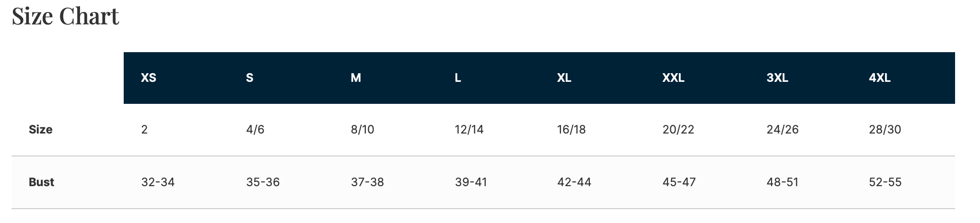Click the XXL column header
980x223 pixels.
pos(673,78)
